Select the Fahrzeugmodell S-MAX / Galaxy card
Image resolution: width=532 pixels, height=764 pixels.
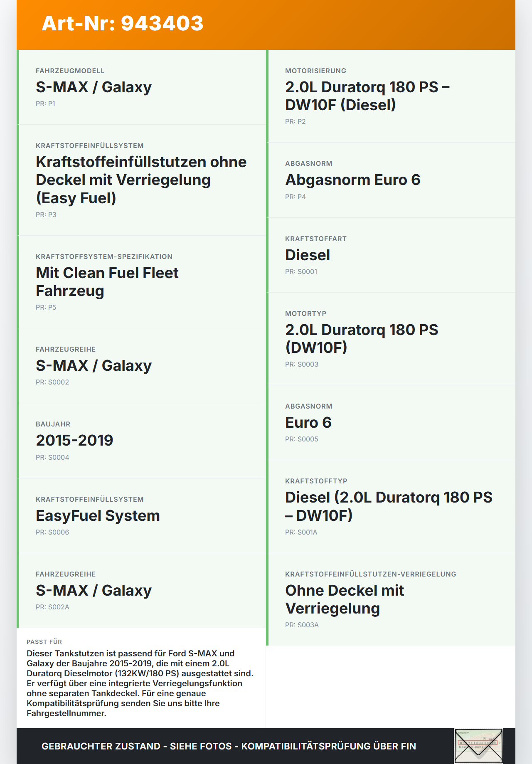point(141,87)
